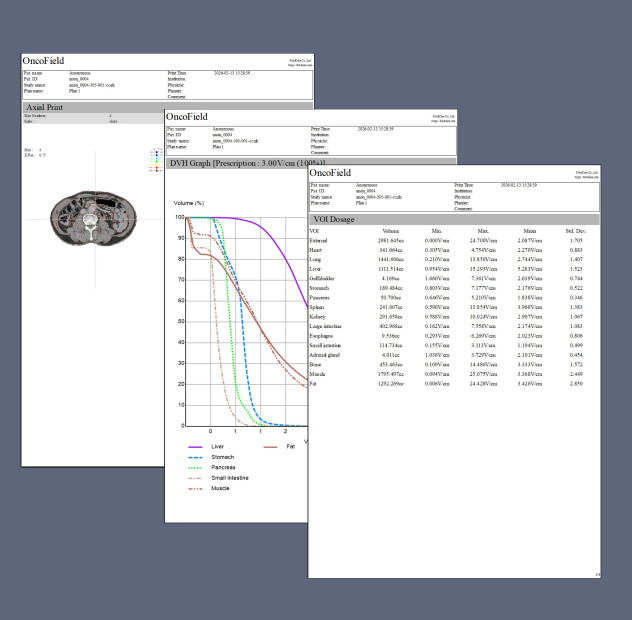Click the OncoField title on the Axial Print page
This screenshot has width=632, height=620.
(x=43, y=61)
